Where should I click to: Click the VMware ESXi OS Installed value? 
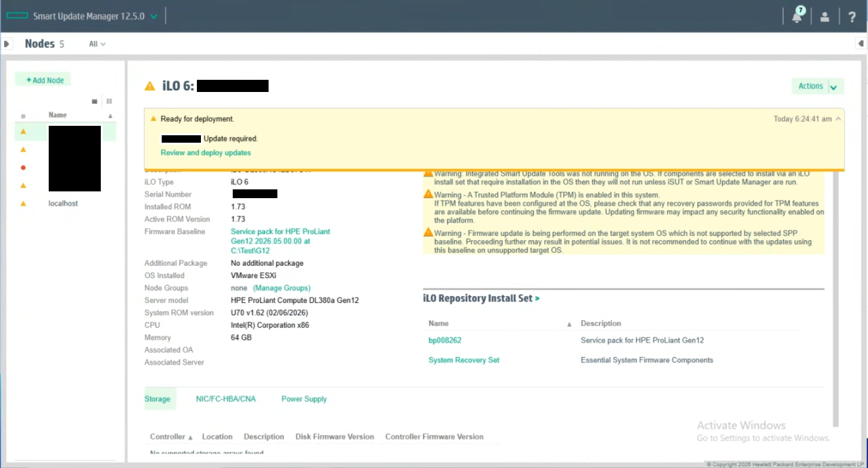click(254, 276)
